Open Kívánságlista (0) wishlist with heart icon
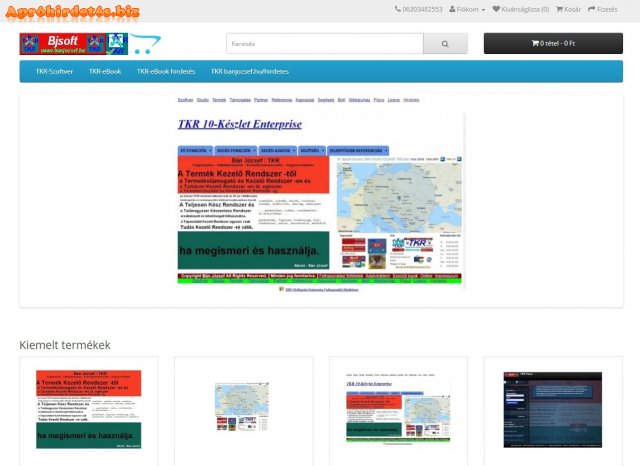Image resolution: width=640 pixels, height=466 pixels. tap(520, 9)
